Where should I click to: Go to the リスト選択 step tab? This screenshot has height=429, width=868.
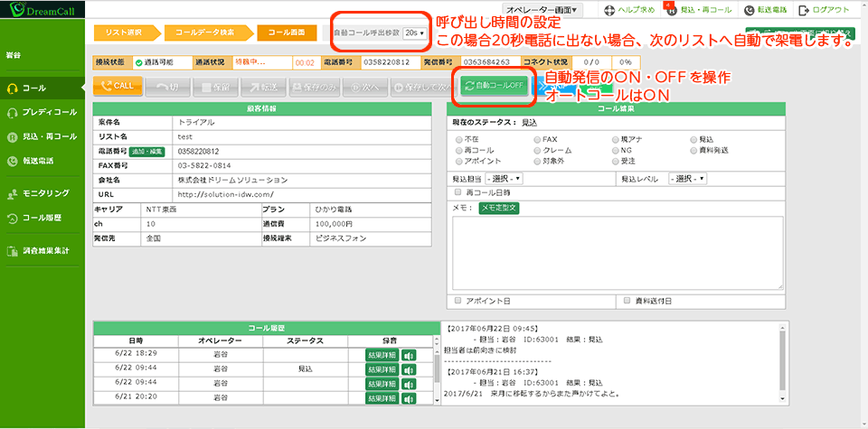coord(126,33)
